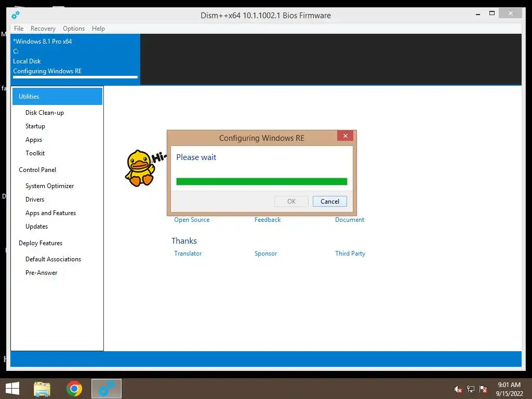The width and height of the screenshot is (532, 399).
Task: Open the Third Party link
Action: (x=350, y=254)
